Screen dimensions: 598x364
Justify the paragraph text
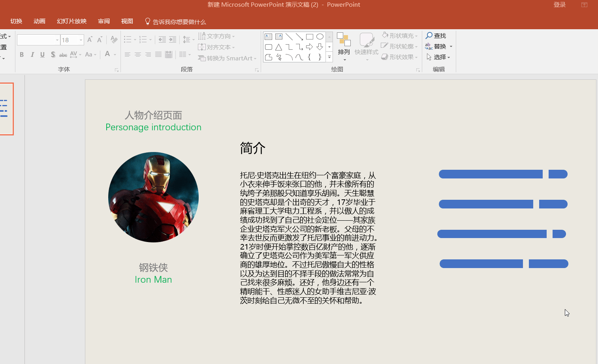click(x=158, y=54)
